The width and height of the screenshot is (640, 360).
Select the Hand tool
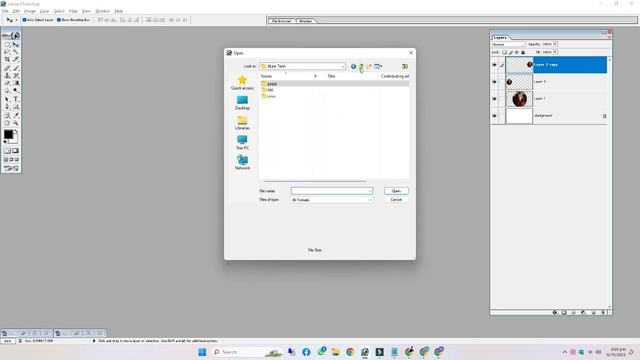(7, 123)
